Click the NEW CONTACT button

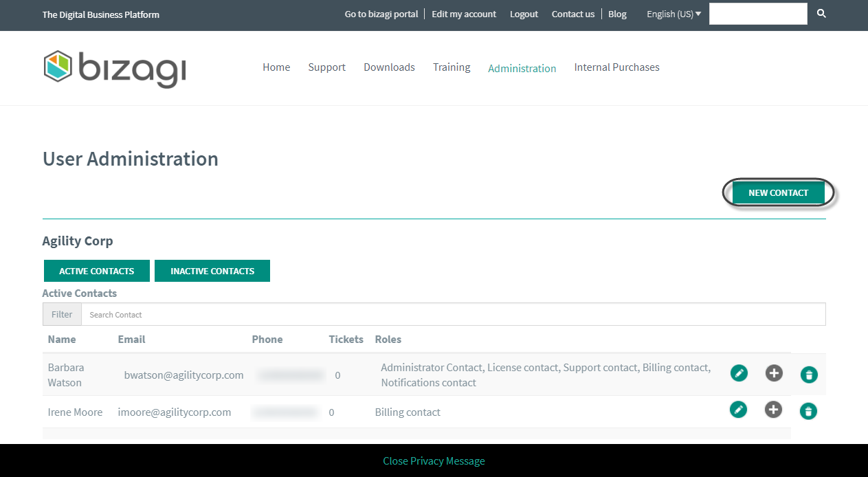[x=779, y=193]
